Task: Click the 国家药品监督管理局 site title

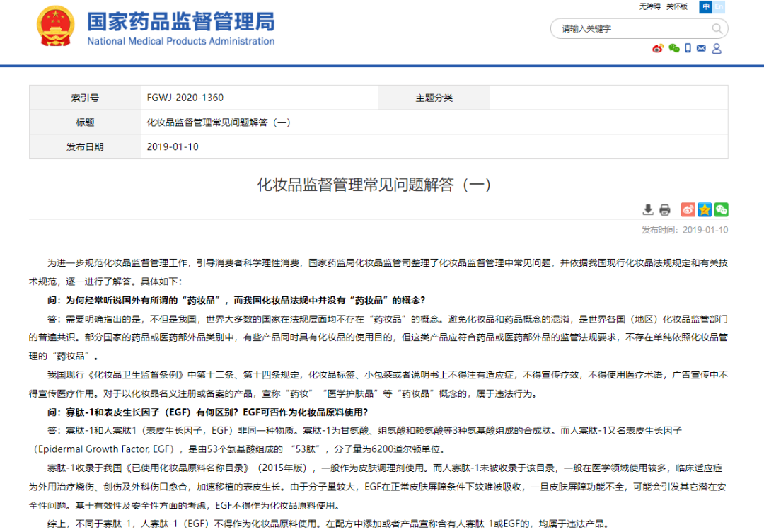Action: point(180,22)
